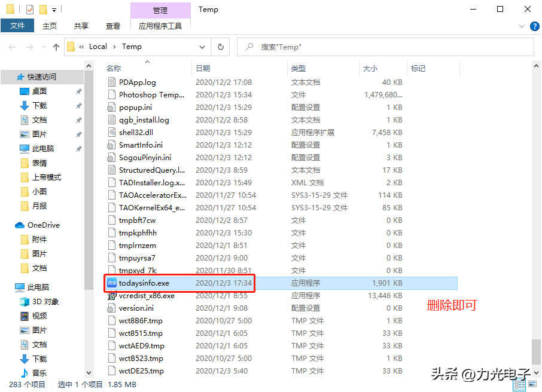Screen dimensions: 542x392
Task: Open recent locations dropdown arrow
Action: (44, 47)
